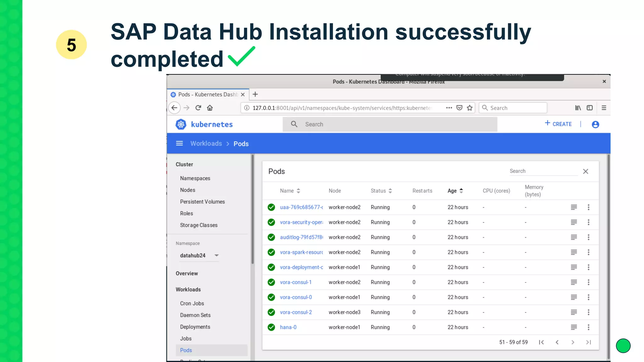The width and height of the screenshot is (644, 362).
Task: Go to Firefox home page
Action: 210,108
